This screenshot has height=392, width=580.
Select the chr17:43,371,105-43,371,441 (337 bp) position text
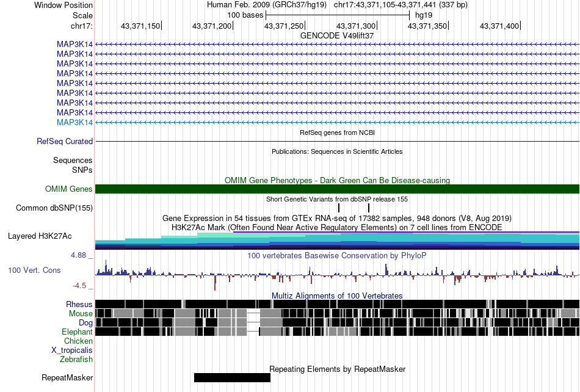[x=401, y=5]
